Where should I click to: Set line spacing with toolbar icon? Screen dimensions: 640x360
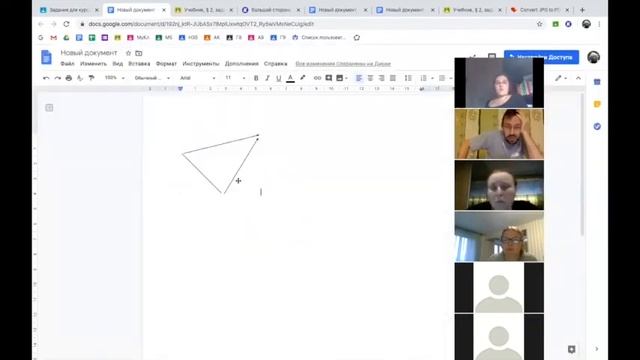[408, 78]
